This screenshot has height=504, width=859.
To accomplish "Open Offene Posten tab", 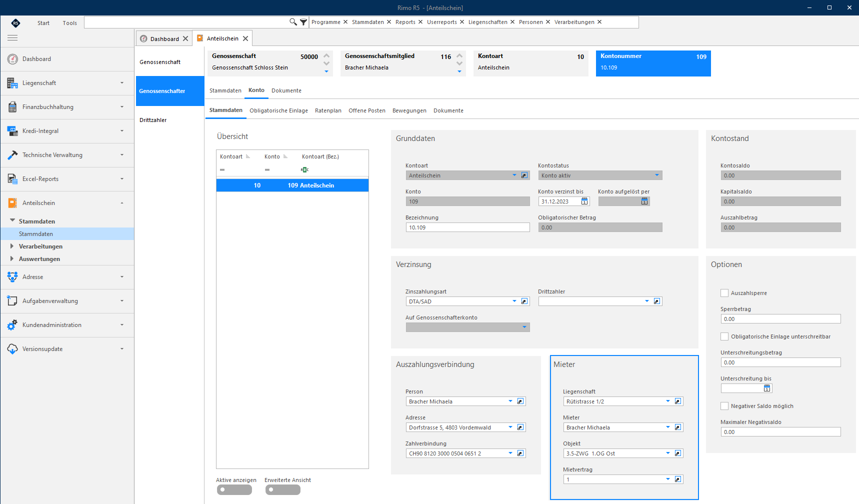I will [367, 110].
